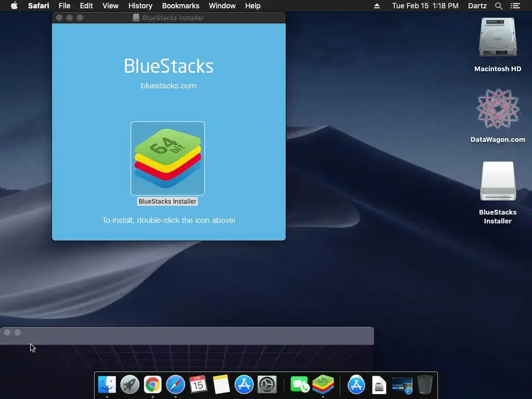The height and width of the screenshot is (399, 532).
Task: Open Notification Center list icon
Action: [515, 6]
